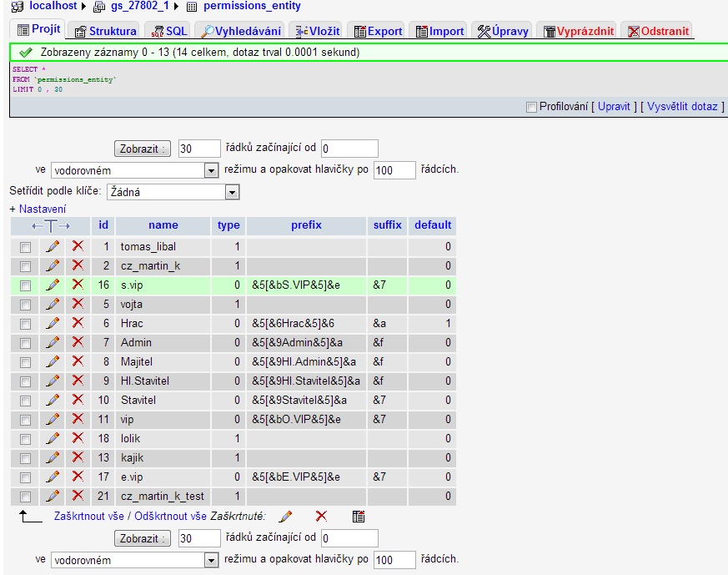
Task: Toggle full texts arrow icon in table header
Action: click(51, 226)
